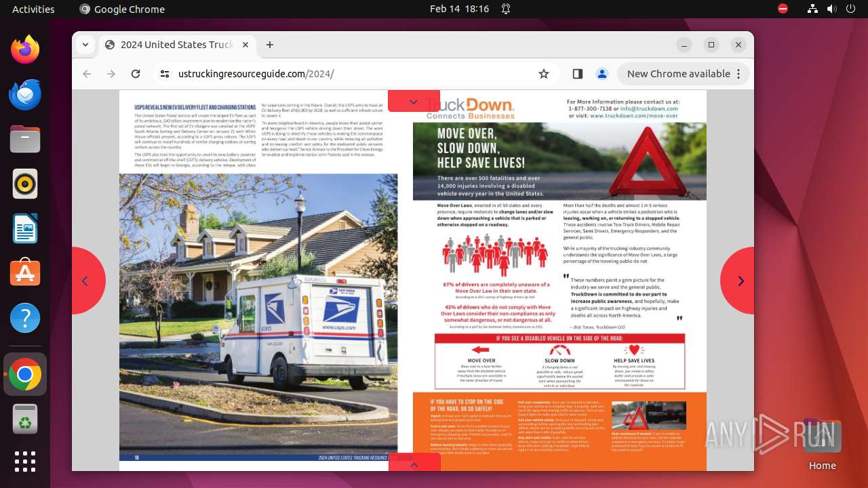Expand the bottom red chevron-up panel
The height and width of the screenshot is (488, 868).
[x=414, y=463]
